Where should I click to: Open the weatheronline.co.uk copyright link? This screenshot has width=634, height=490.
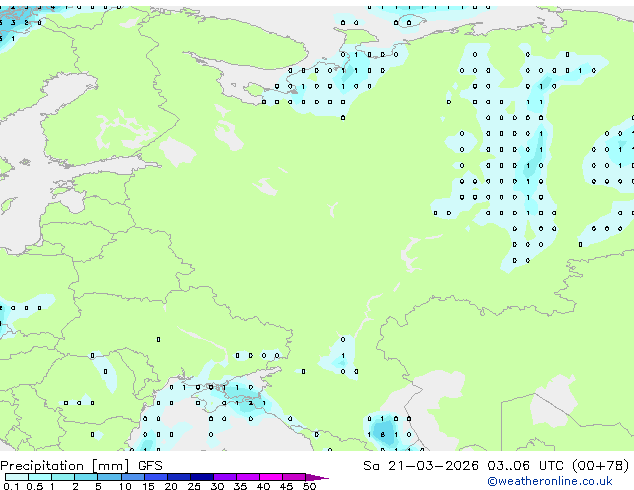[x=550, y=481]
